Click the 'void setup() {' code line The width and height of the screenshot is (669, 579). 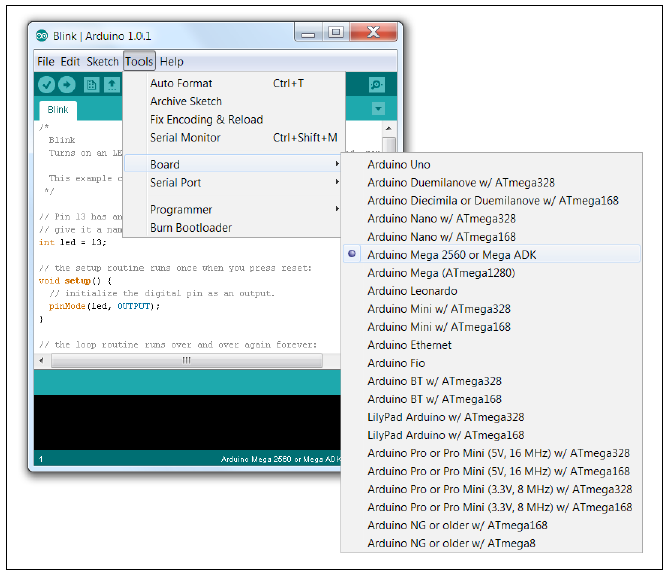75,281
